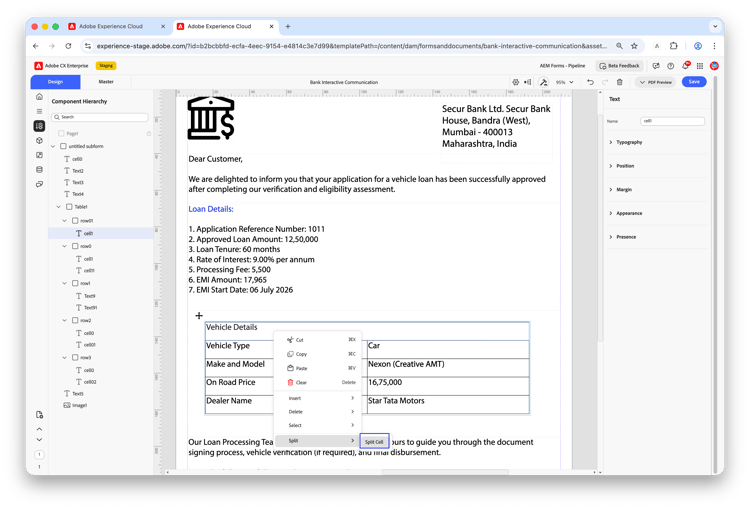The image size is (750, 509).
Task: Click the Beta Feedback button
Action: click(619, 66)
